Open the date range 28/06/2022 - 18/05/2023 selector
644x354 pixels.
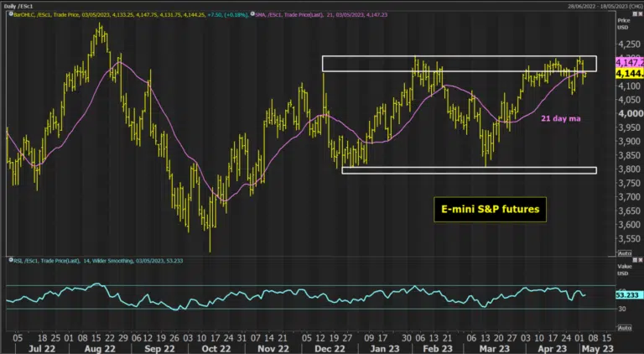(605, 6)
